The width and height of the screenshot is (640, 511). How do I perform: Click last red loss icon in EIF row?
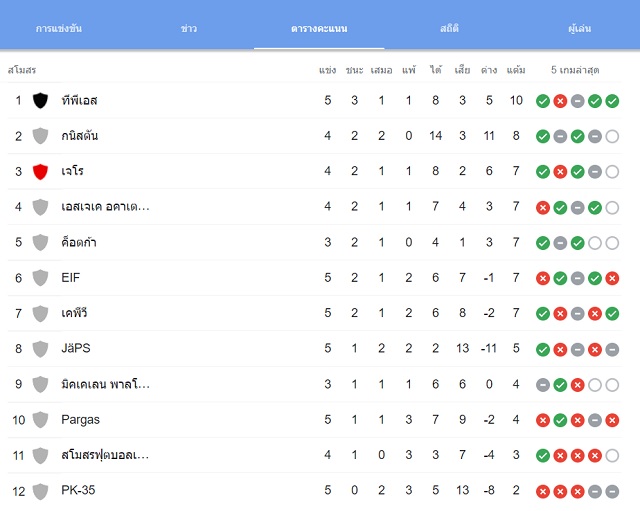pos(612,278)
